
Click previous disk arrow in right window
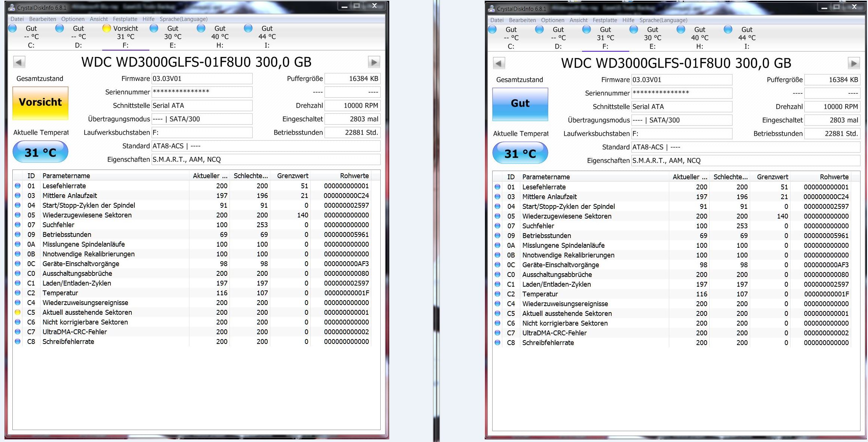click(x=499, y=63)
